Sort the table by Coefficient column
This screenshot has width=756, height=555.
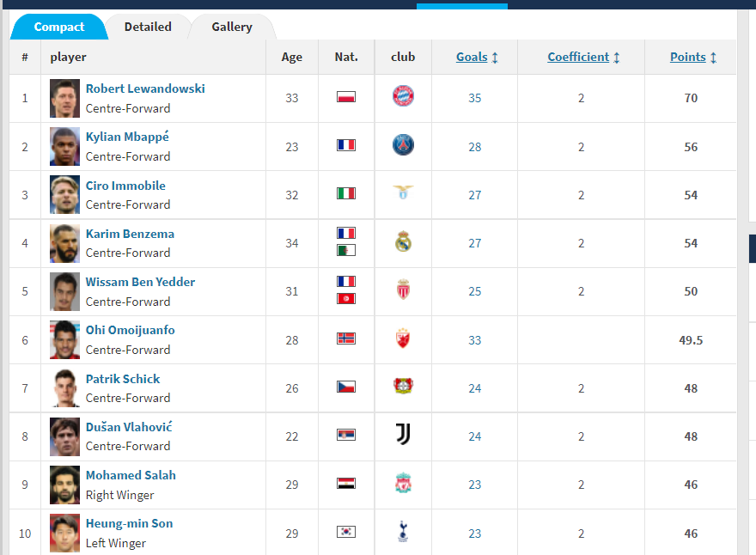pos(583,57)
